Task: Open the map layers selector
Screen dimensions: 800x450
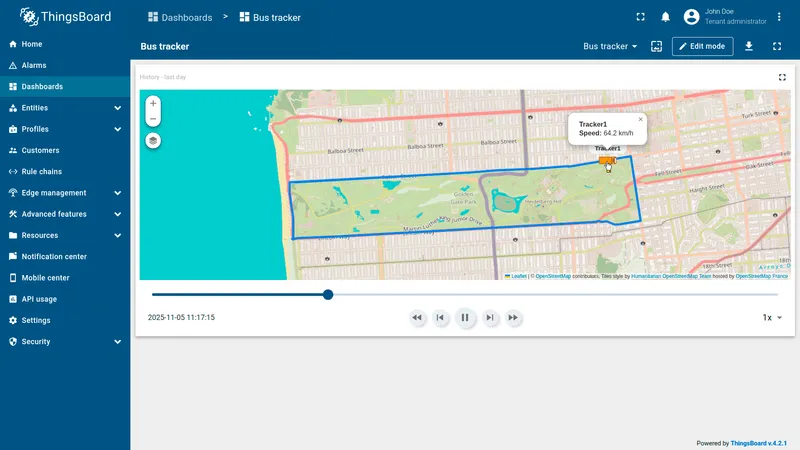Action: (x=153, y=141)
